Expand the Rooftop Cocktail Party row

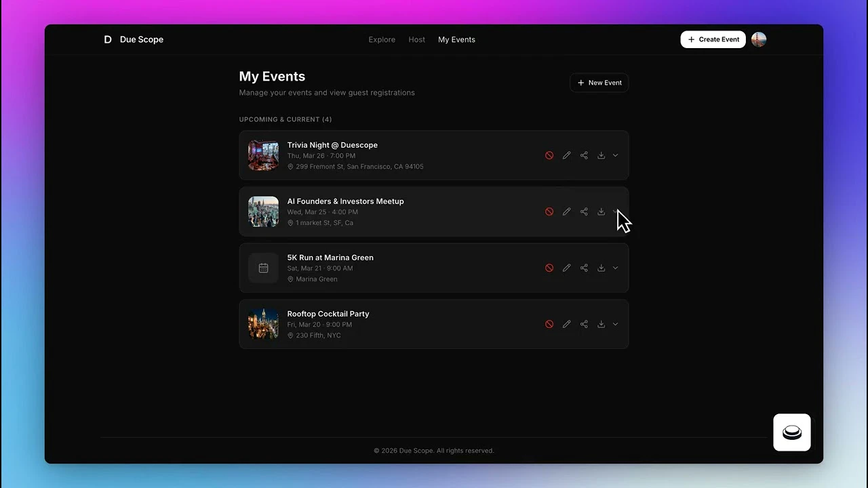click(x=615, y=324)
